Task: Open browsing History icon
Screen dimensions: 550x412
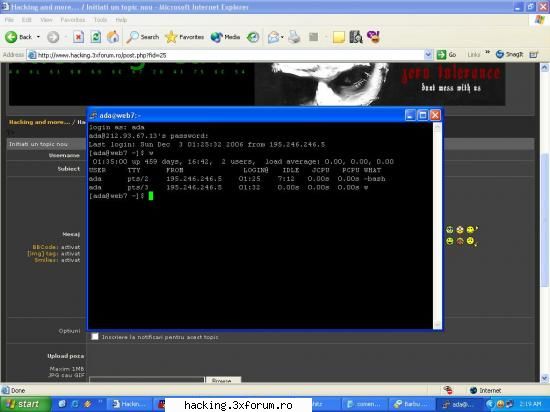Action: (x=253, y=37)
